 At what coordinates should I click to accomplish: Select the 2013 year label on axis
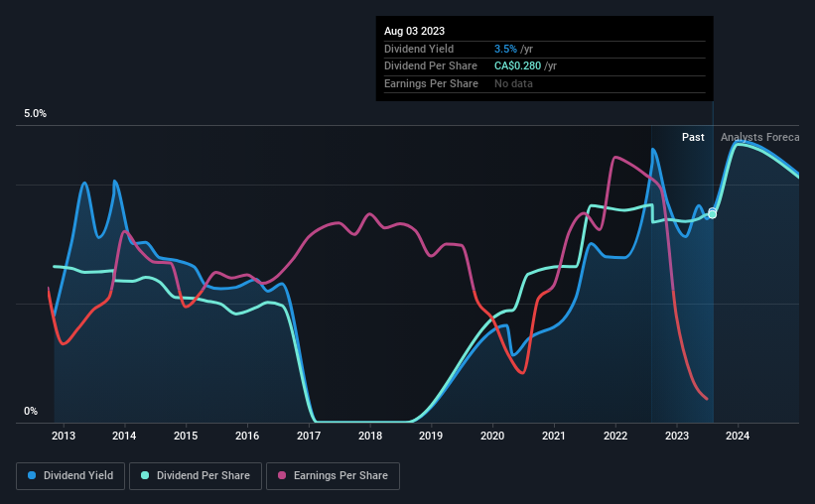point(64,436)
